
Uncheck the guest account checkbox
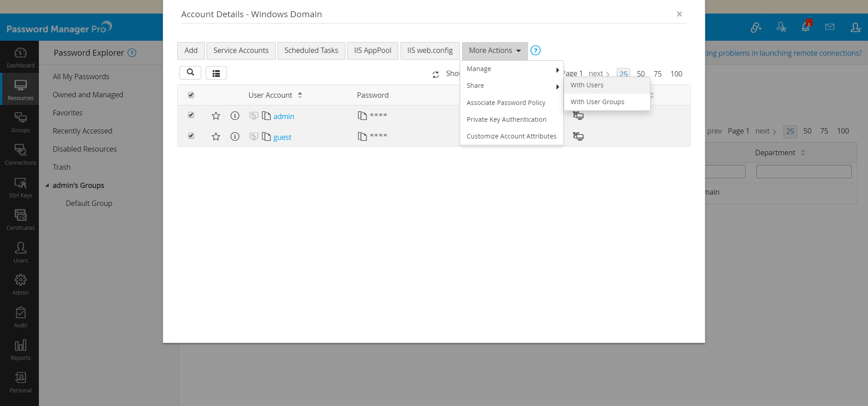click(x=191, y=136)
